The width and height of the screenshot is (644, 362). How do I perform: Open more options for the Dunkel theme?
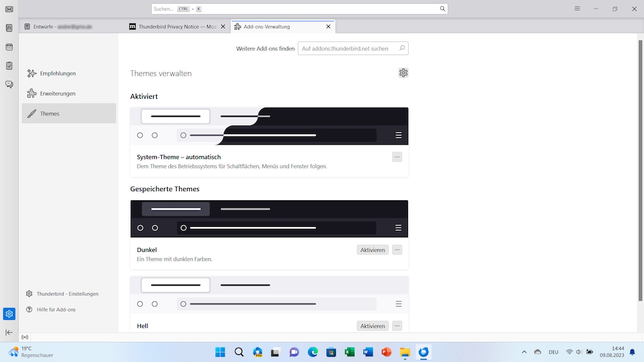[397, 250]
